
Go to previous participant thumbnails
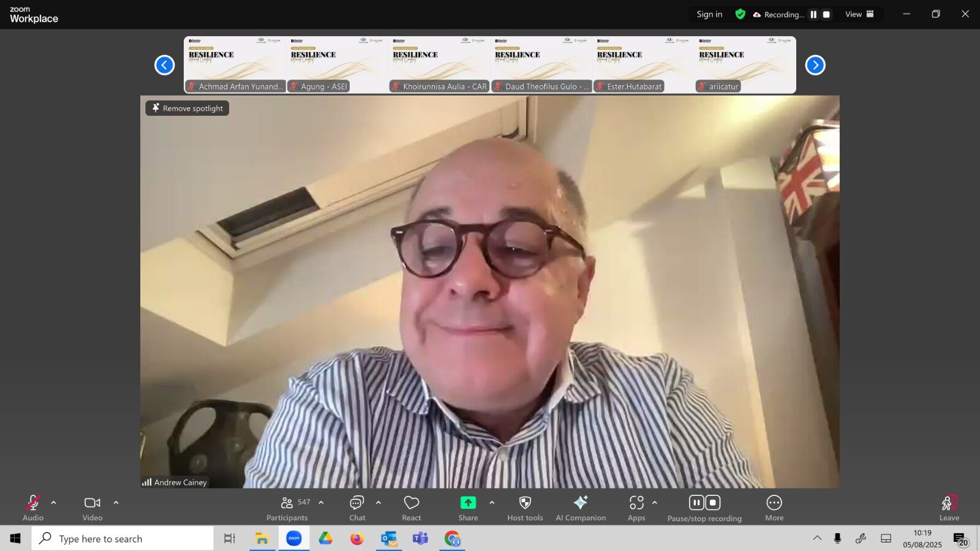[164, 65]
